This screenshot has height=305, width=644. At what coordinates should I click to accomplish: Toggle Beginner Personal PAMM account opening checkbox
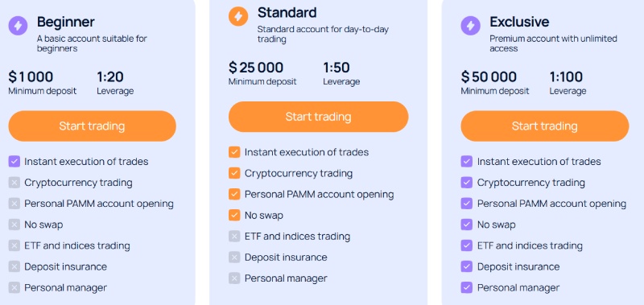click(14, 204)
